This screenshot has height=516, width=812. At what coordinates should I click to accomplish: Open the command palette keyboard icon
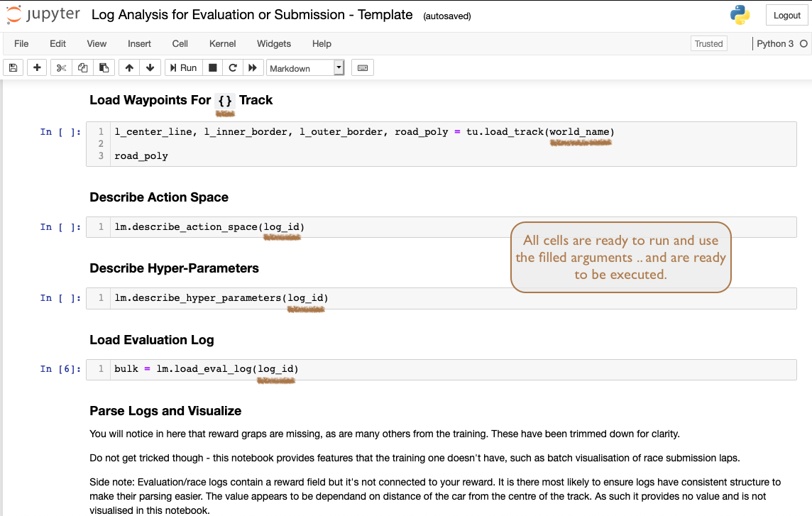click(x=362, y=67)
